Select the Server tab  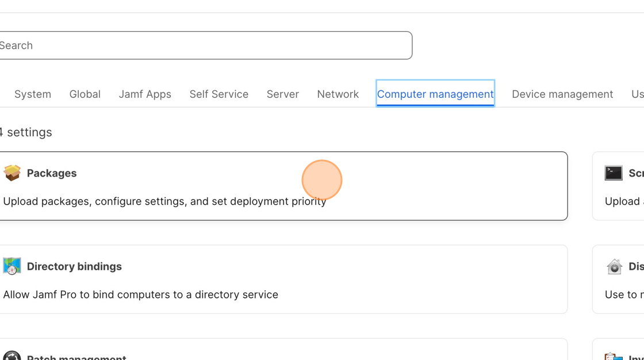tap(282, 94)
